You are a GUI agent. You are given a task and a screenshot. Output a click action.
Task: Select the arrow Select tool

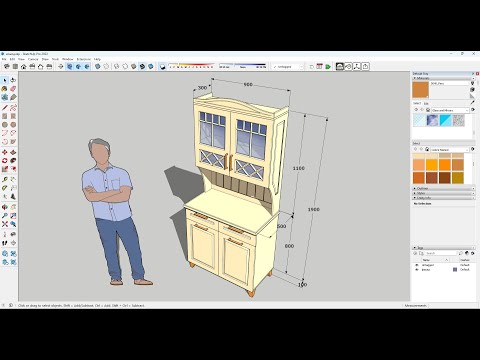5,80
